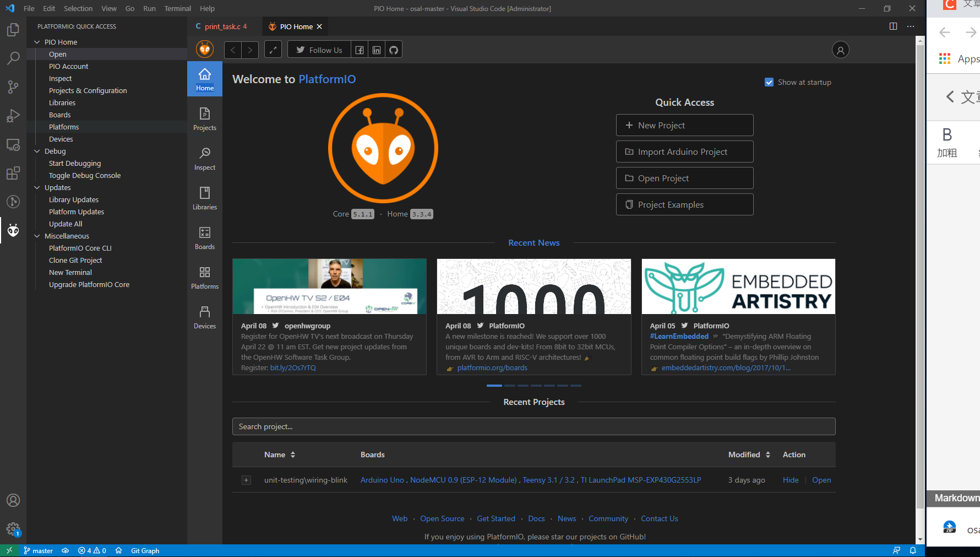Screen dimensions: 980x557
Task: Click master branch in status bar
Action: pos(38,550)
